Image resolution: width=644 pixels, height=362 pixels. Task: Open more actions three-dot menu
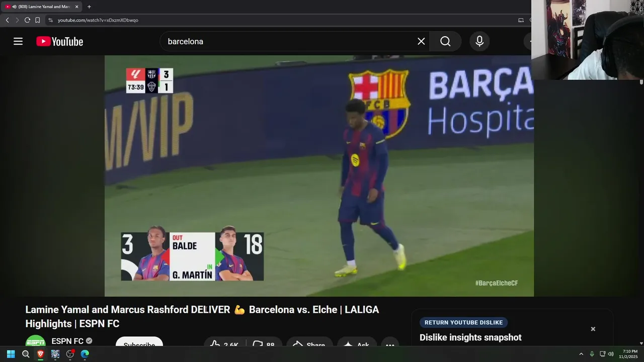[390, 342]
